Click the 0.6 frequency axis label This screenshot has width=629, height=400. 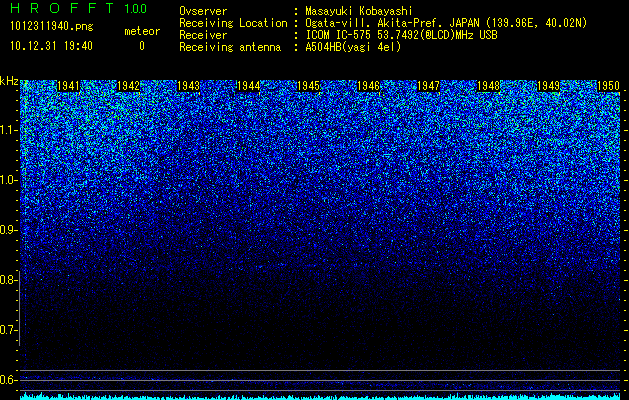(x=9, y=380)
